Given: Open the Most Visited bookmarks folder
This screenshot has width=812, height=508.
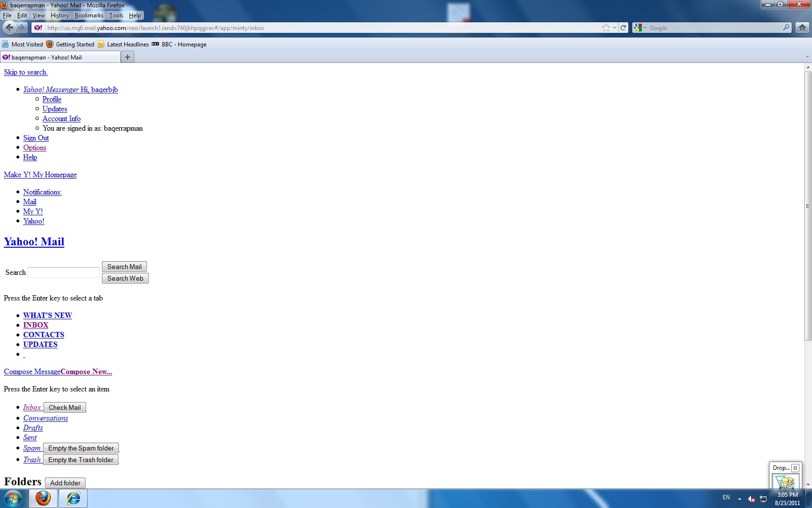Looking at the screenshot, I should [x=23, y=44].
